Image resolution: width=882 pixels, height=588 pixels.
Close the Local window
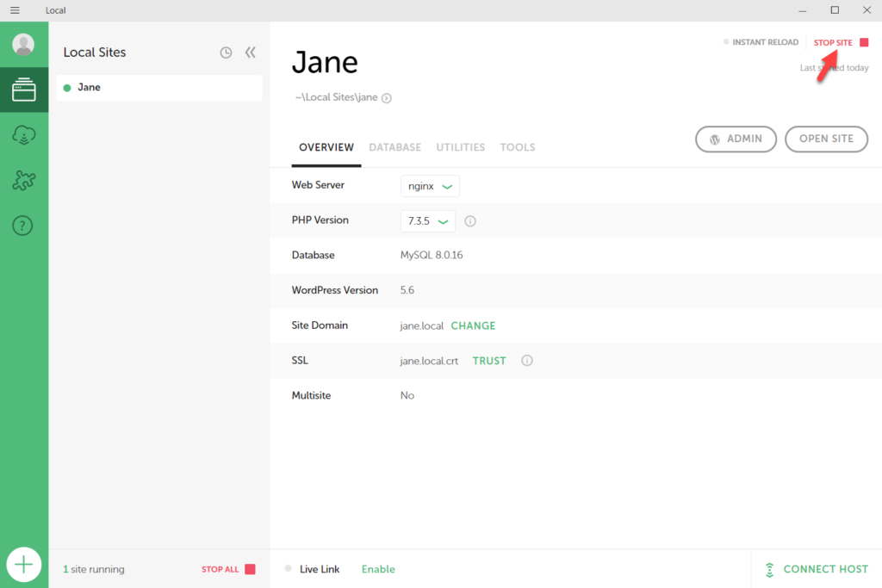pyautogui.click(x=866, y=10)
